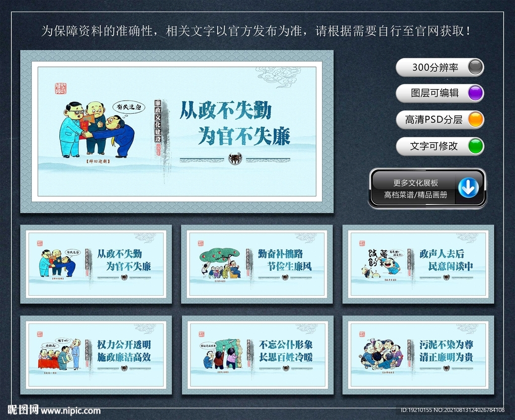
Task: Click the 廉政文化建设 vertical label in large poster
Action: (x=158, y=121)
